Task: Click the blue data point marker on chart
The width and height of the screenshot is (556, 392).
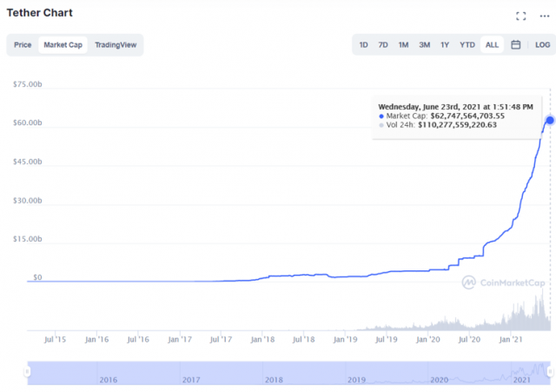Action: [x=550, y=120]
